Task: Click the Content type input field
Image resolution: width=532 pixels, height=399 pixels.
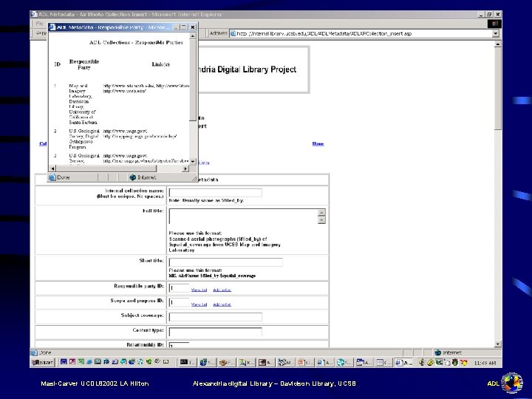Action: click(x=216, y=332)
